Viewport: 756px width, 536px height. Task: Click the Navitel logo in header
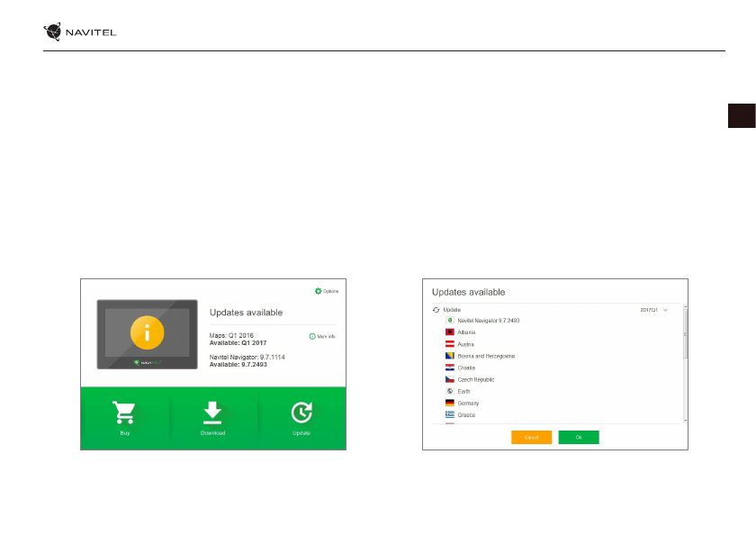click(x=80, y=33)
